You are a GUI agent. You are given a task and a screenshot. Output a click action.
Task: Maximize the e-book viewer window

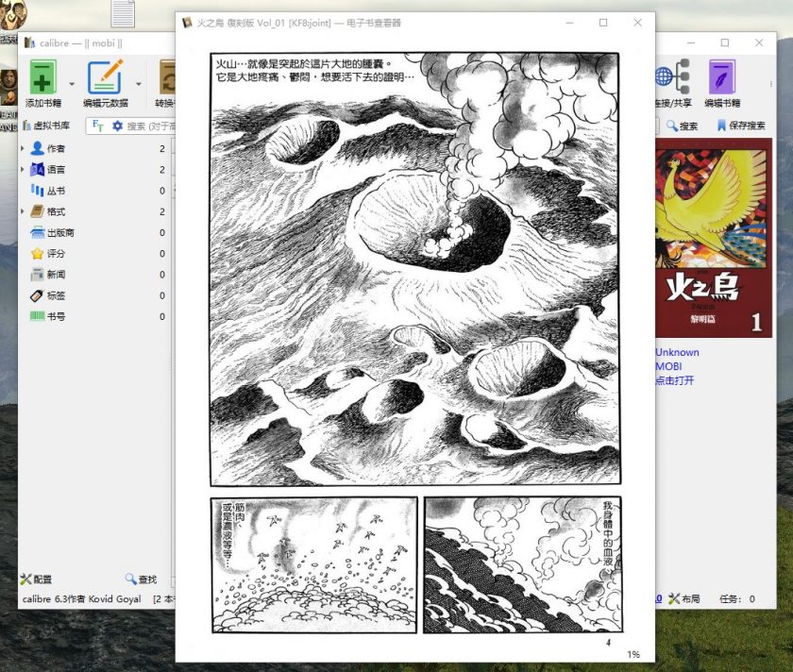click(603, 23)
